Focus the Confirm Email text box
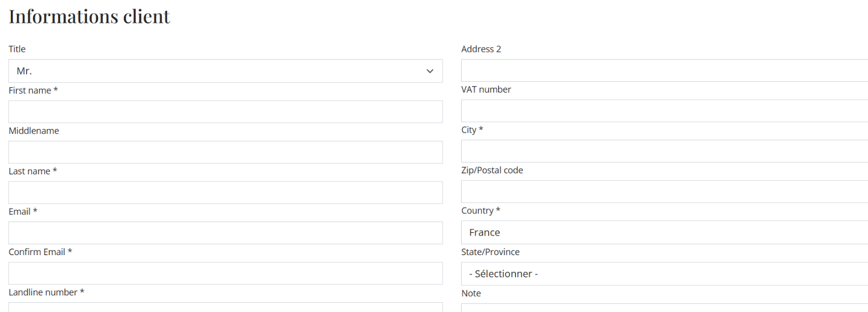 pos(225,274)
